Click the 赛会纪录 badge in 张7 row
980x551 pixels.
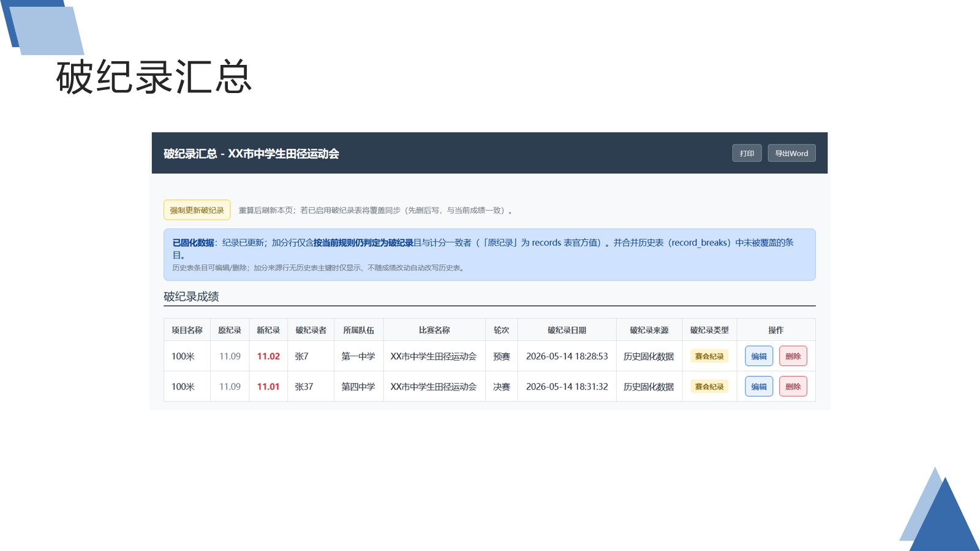pos(709,356)
